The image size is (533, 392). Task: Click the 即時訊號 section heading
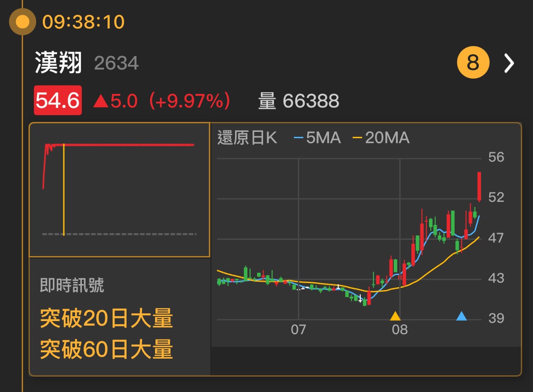pyautogui.click(x=72, y=285)
